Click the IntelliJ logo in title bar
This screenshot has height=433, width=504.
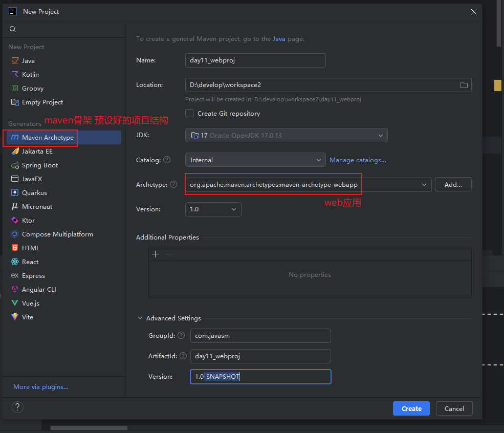(13, 12)
